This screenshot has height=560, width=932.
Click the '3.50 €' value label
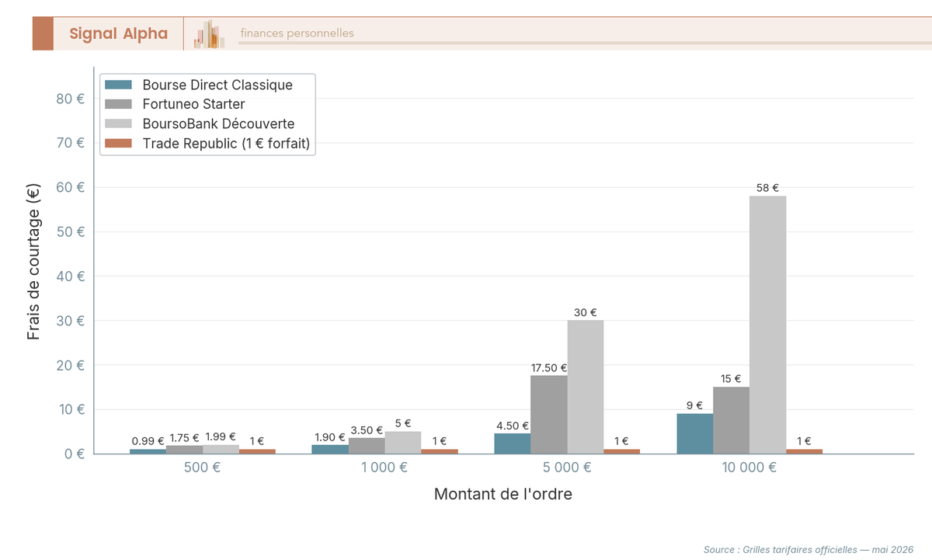click(x=367, y=430)
